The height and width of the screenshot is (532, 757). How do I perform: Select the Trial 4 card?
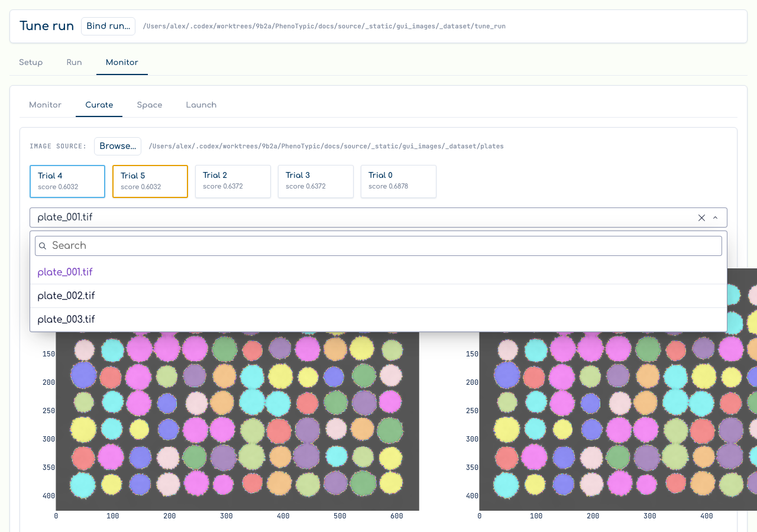pos(67,181)
